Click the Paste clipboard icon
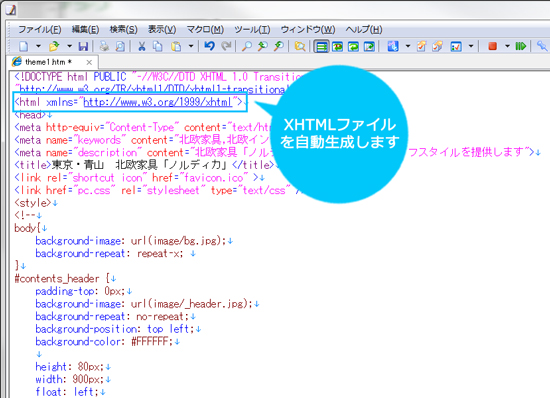Viewport: 550px width, 398px height. (x=176, y=46)
